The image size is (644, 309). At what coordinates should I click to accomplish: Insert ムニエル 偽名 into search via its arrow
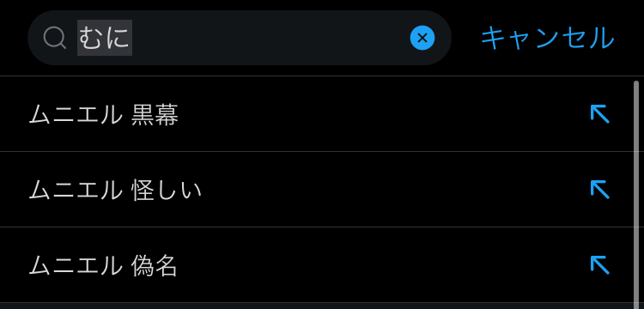600,265
